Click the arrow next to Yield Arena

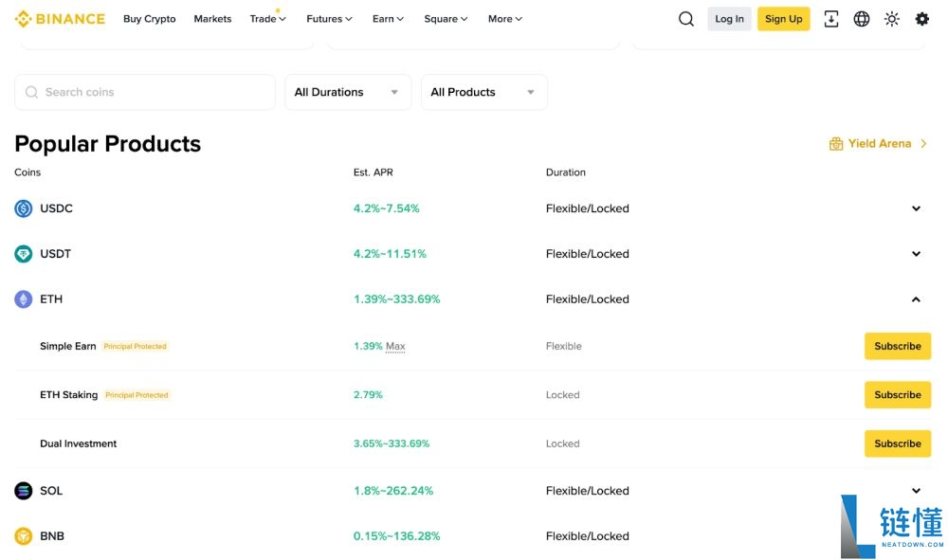[923, 144]
